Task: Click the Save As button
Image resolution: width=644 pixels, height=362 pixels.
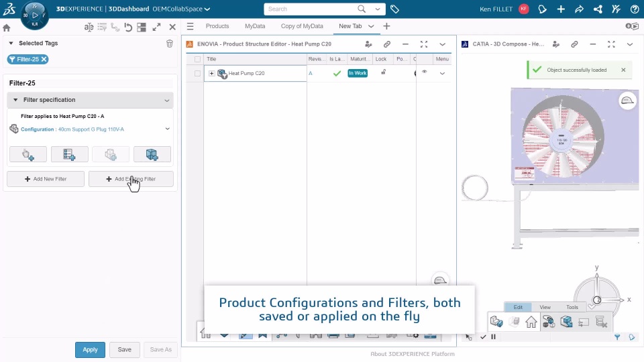Action: point(160,350)
